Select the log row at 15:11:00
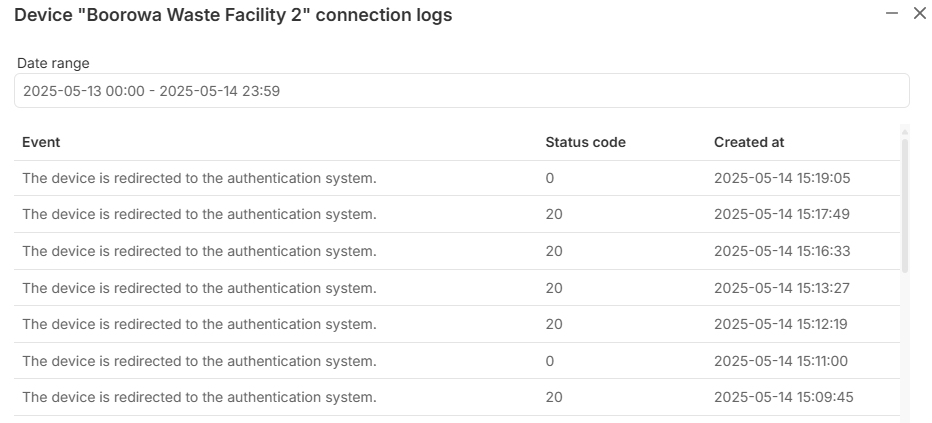This screenshot has height=423, width=932. click(x=457, y=361)
